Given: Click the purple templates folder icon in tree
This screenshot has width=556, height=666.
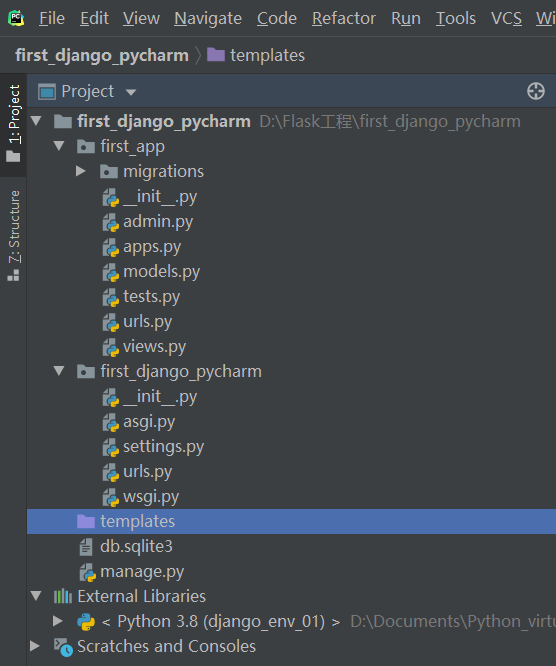Looking at the screenshot, I should [86, 521].
